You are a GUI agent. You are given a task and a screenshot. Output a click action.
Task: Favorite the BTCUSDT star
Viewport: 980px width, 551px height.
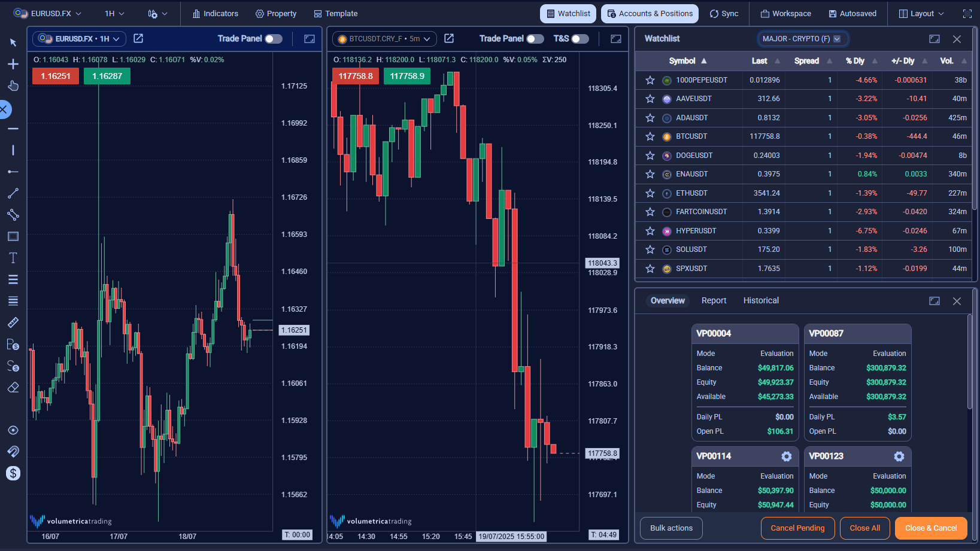650,136
